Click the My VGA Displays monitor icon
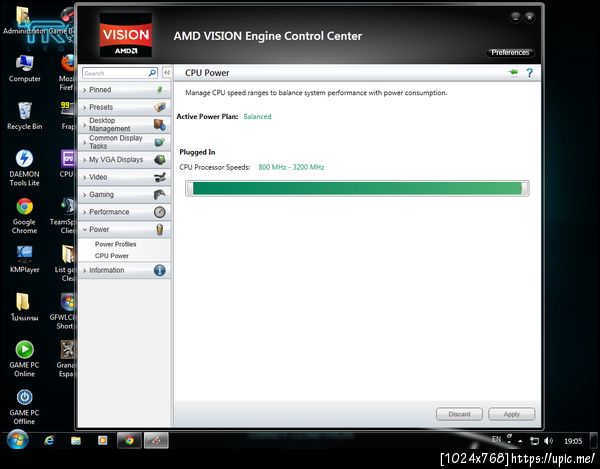Viewport: 600px width, 469px height. (160, 160)
